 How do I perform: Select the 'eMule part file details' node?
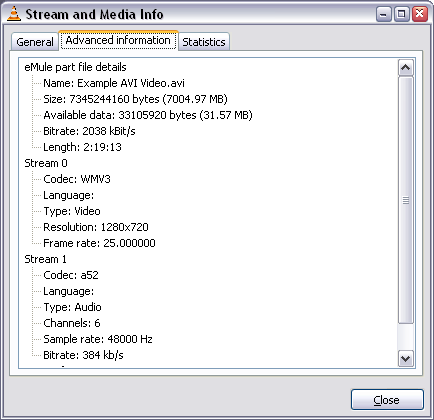click(75, 67)
